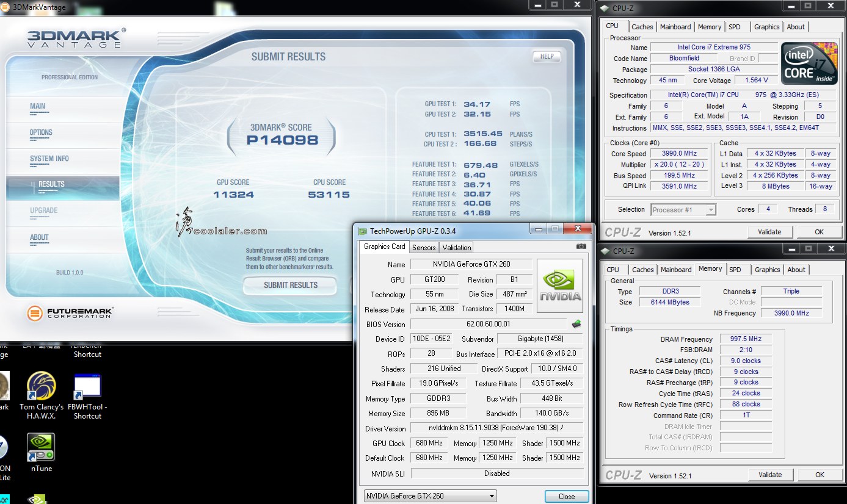Click the BIOS Version field 62.00.60.00.01
The width and height of the screenshot is (847, 504).
[x=489, y=324]
